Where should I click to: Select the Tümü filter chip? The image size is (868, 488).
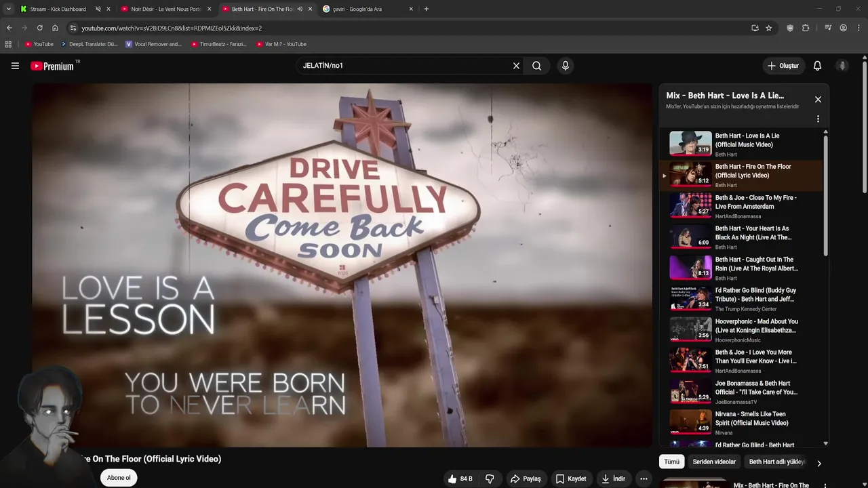tap(671, 462)
